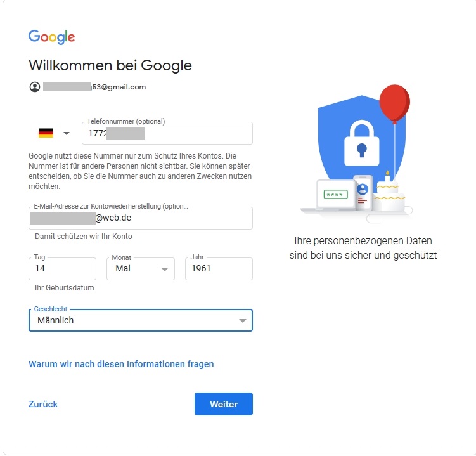Click the birthday cake illustration
476x456 pixels.
tap(387, 193)
